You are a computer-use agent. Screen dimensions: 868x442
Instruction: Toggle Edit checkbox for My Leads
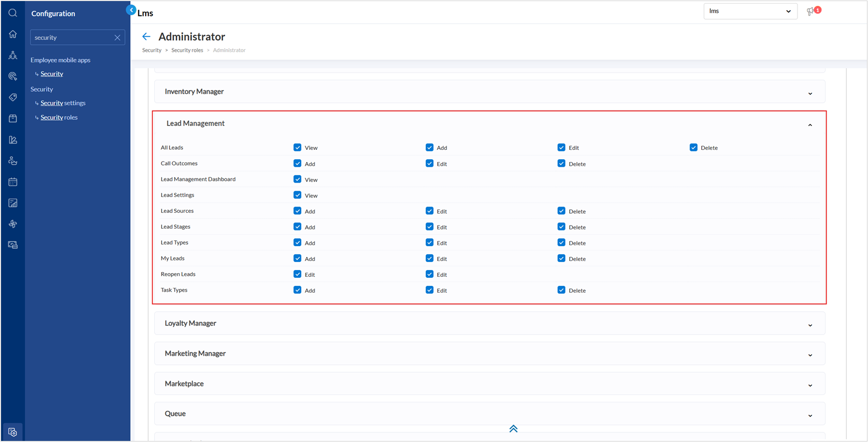point(429,259)
